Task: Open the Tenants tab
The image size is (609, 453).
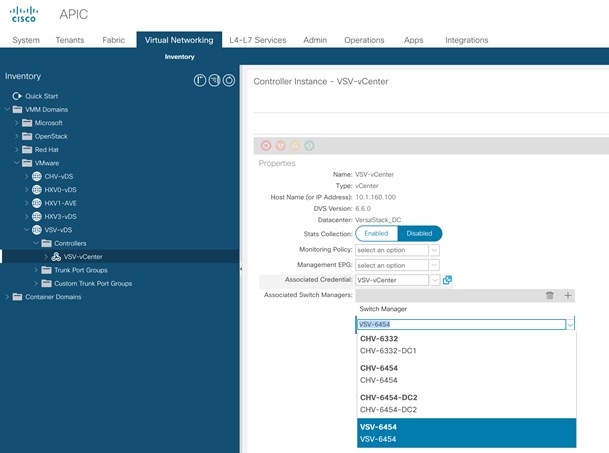Action: coord(70,40)
